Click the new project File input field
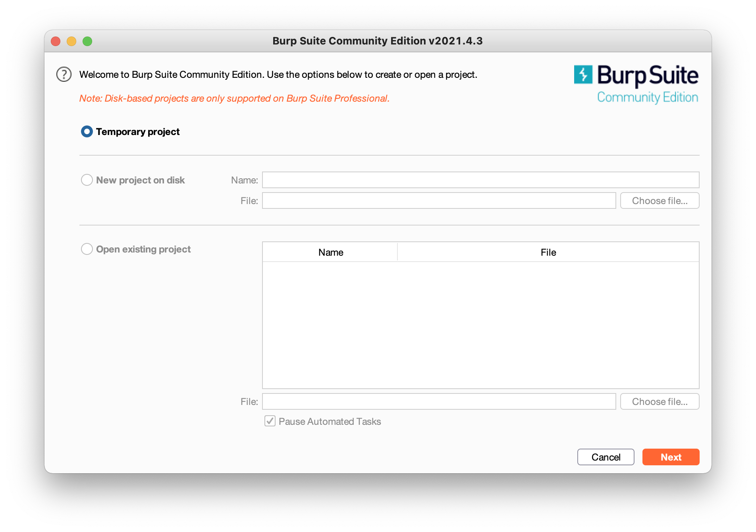756x532 pixels. (439, 200)
